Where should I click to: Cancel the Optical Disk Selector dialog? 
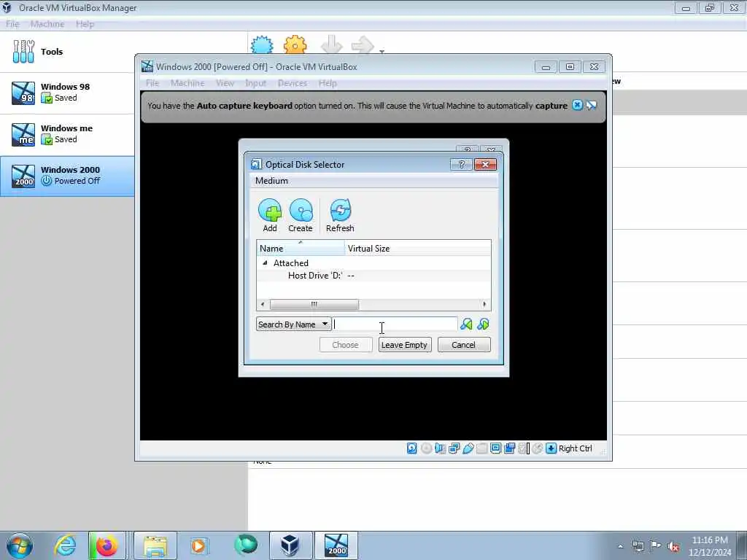pyautogui.click(x=463, y=345)
